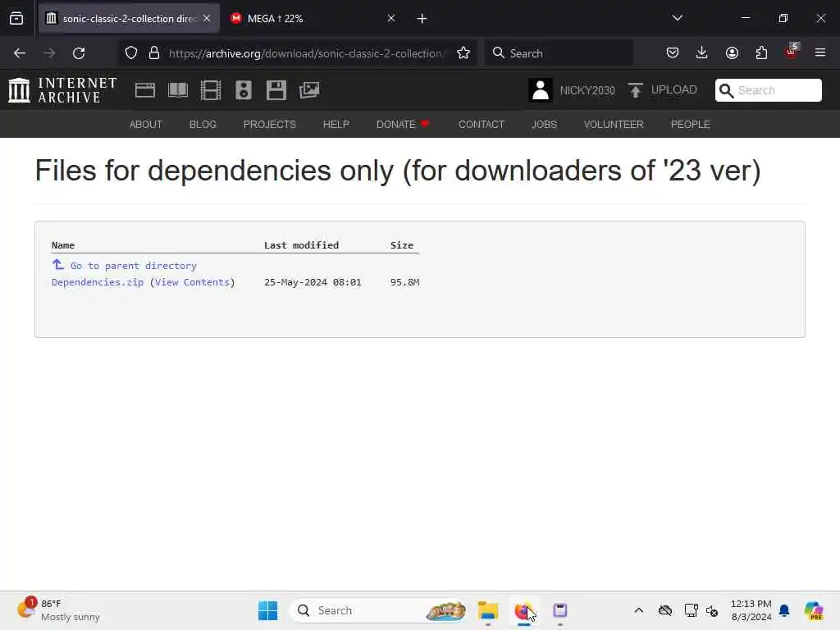Screen dimensions: 840x630
Task: Open uBlock Origin extension icon
Action: click(791, 52)
